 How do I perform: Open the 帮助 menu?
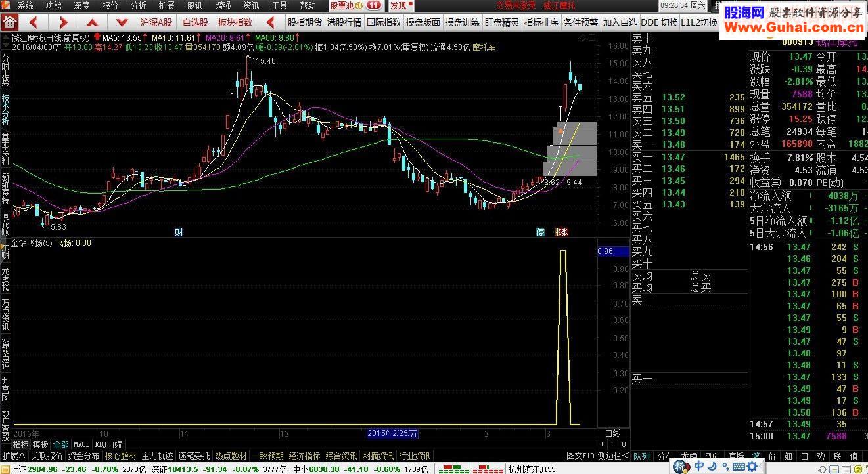pos(308,5)
